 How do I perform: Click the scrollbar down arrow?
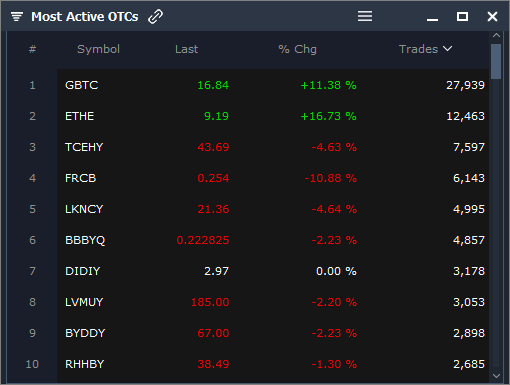(x=496, y=376)
